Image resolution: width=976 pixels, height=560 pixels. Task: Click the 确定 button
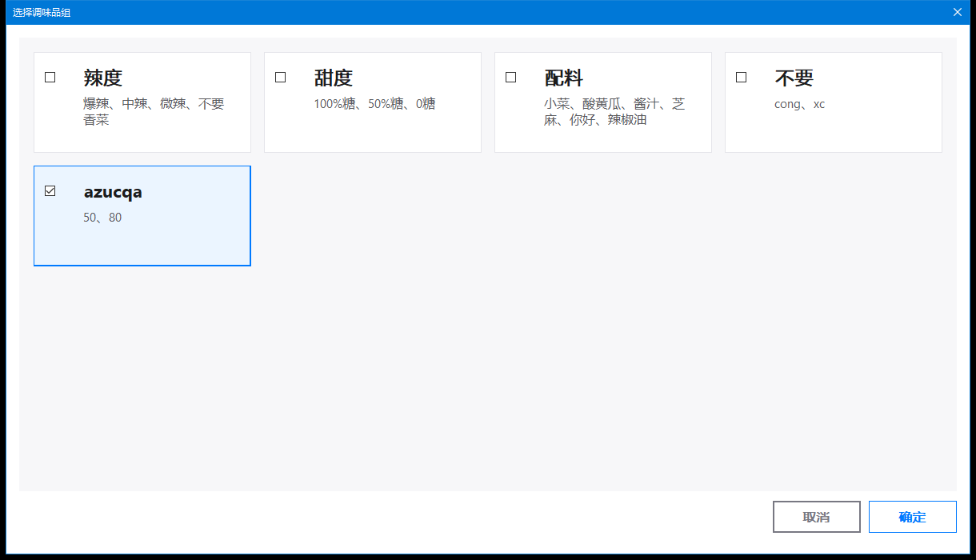pos(912,517)
